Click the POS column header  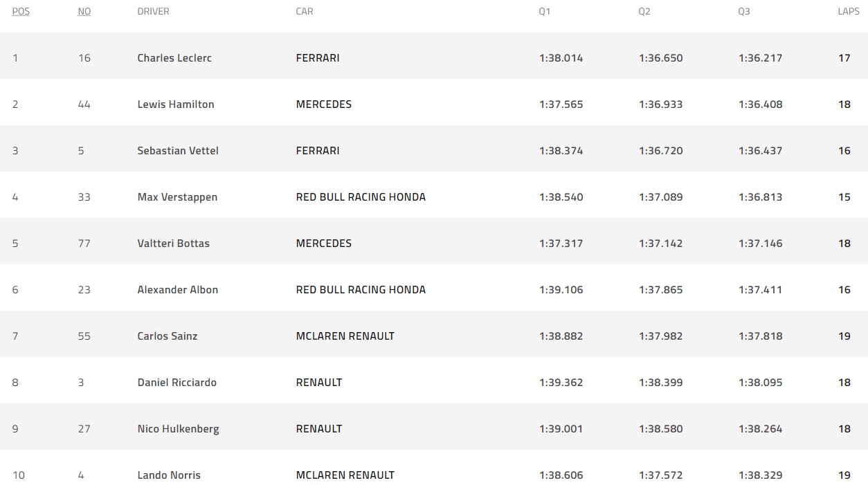[x=21, y=12]
